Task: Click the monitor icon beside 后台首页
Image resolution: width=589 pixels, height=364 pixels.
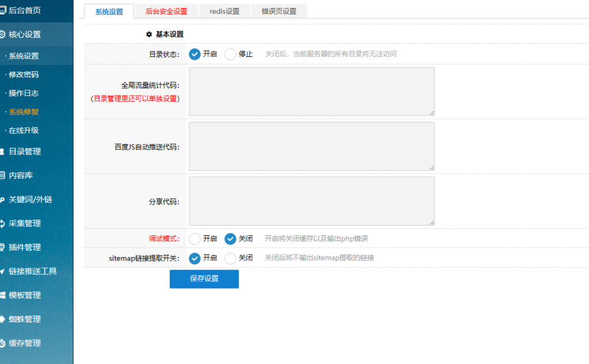Action: 2,10
